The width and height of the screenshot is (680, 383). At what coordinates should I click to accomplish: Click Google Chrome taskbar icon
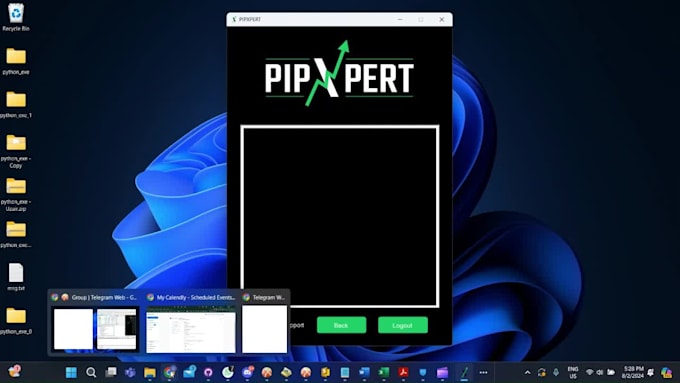[170, 372]
